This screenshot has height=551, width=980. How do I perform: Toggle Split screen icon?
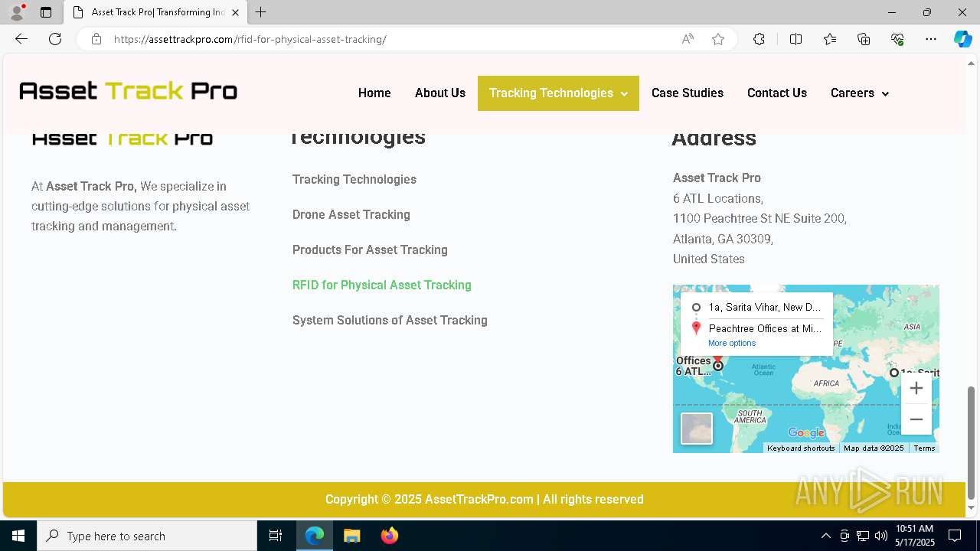(x=795, y=39)
